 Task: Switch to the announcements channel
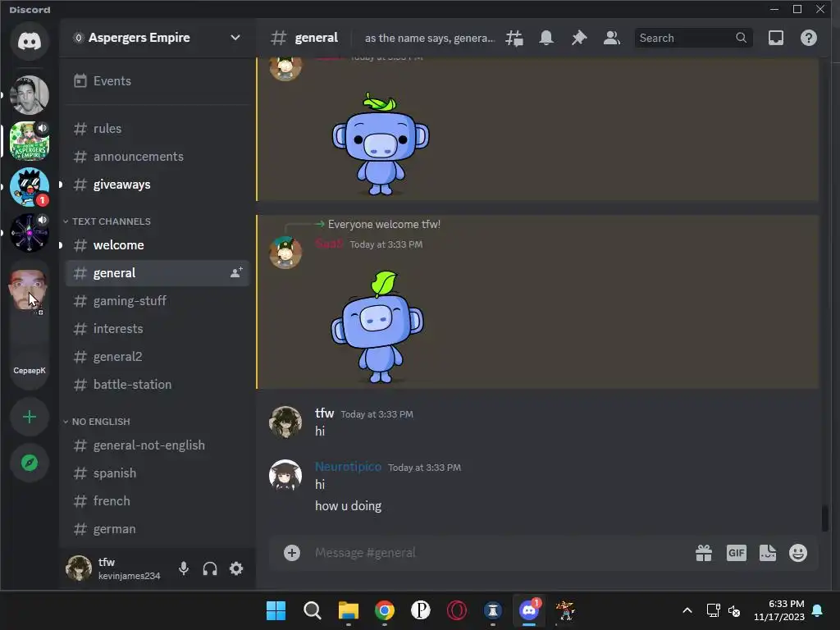(157, 157)
